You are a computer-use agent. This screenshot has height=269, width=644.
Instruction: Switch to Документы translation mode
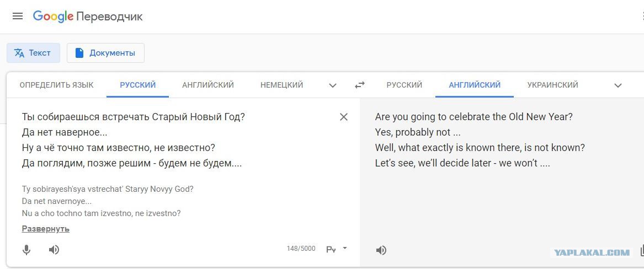pos(105,53)
